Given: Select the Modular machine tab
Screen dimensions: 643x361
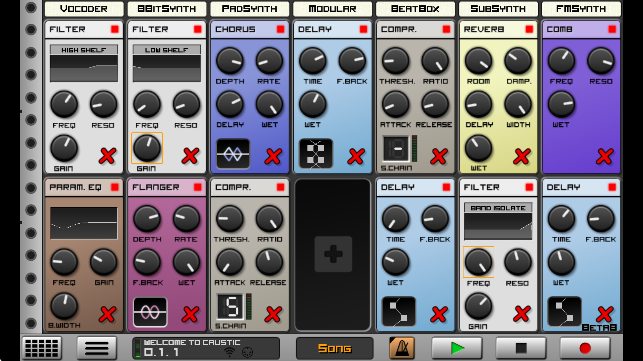Looking at the screenshot, I should pyautogui.click(x=332, y=9).
